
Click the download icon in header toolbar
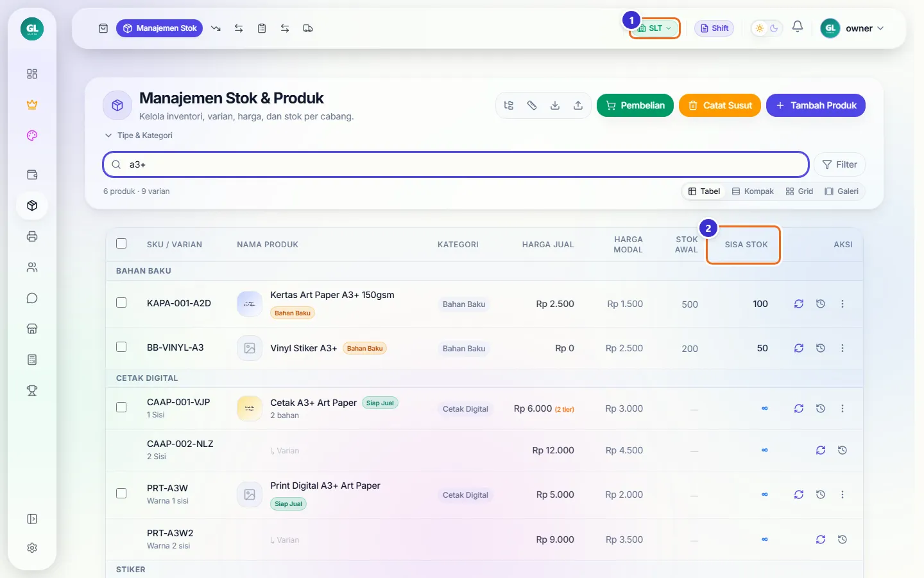coord(555,105)
